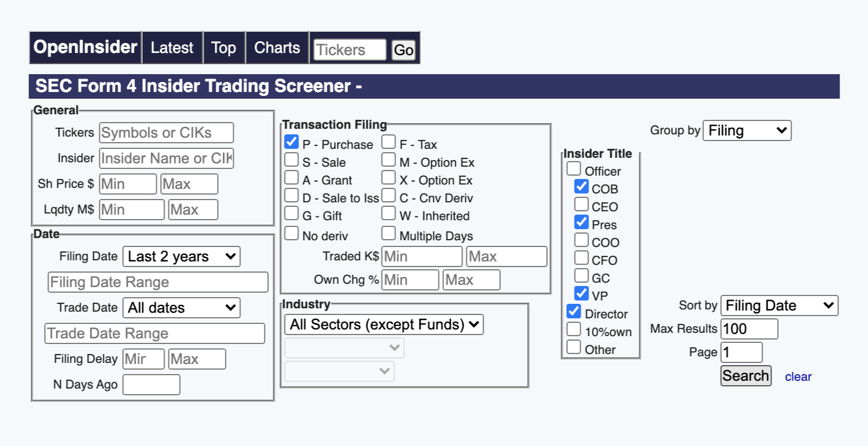This screenshot has width=868, height=446.
Task: Click the N Days Ago field
Action: coord(151,385)
